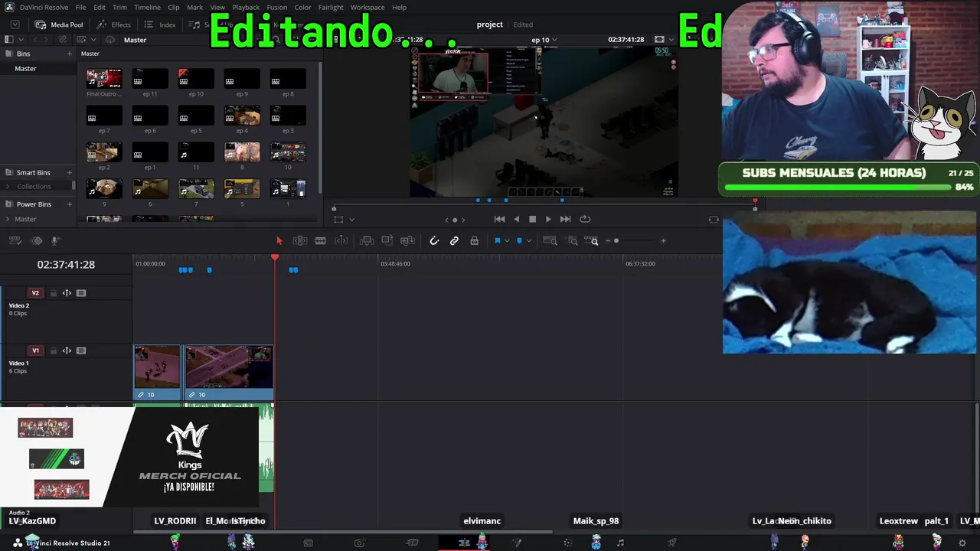Viewport: 980px width, 551px height.
Task: Open the Timeline menu
Action: [x=147, y=7]
